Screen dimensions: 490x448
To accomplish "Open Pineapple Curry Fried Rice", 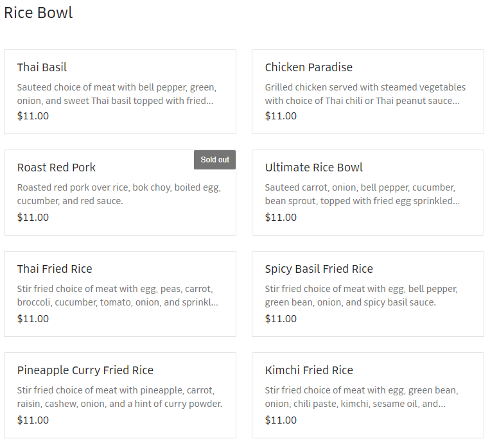I will pyautogui.click(x=85, y=370).
